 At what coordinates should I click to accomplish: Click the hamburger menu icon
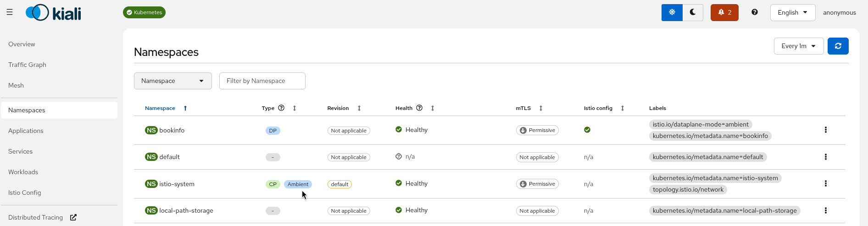[x=10, y=12]
